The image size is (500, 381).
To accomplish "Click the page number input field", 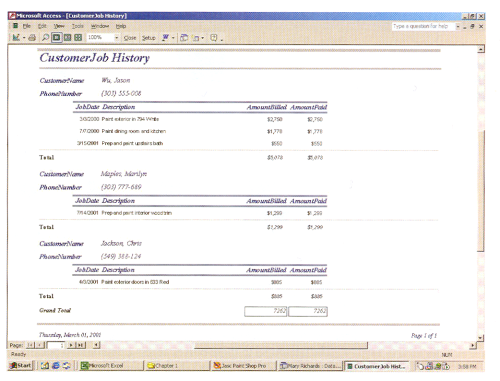I will click(x=56, y=345).
